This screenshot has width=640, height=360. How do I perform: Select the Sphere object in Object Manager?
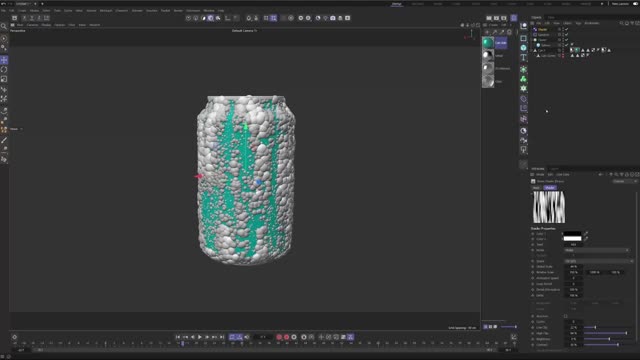[545, 45]
